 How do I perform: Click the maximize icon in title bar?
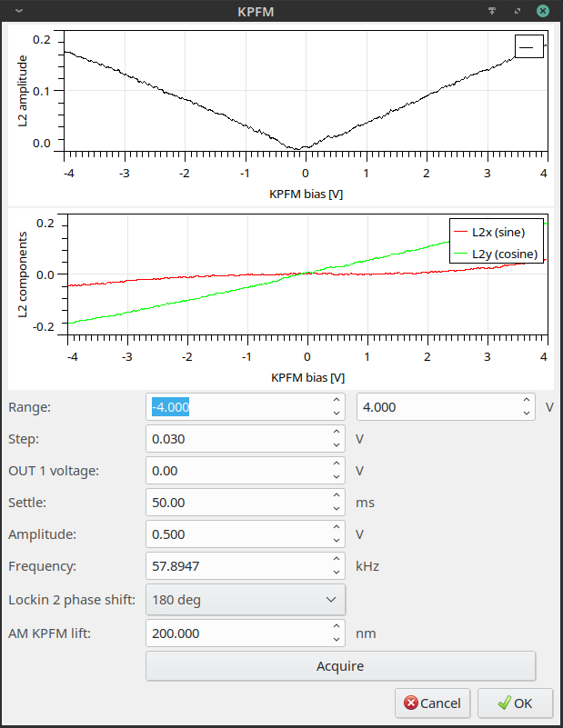517,12
